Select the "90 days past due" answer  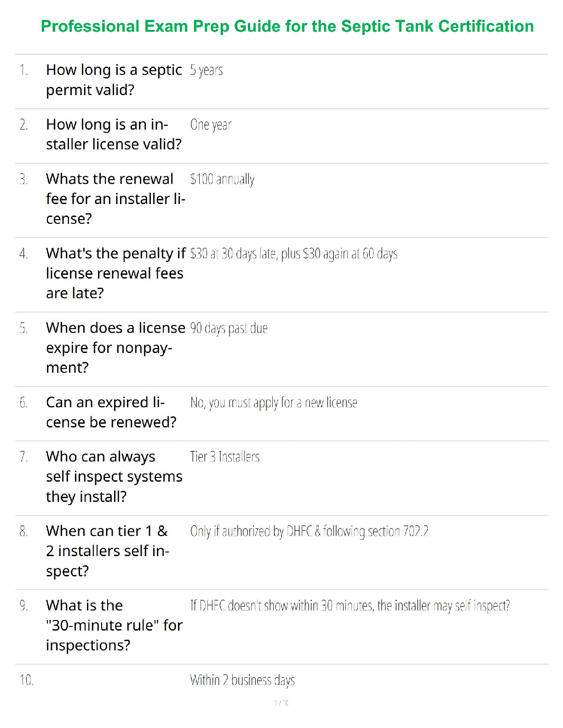[229, 328]
